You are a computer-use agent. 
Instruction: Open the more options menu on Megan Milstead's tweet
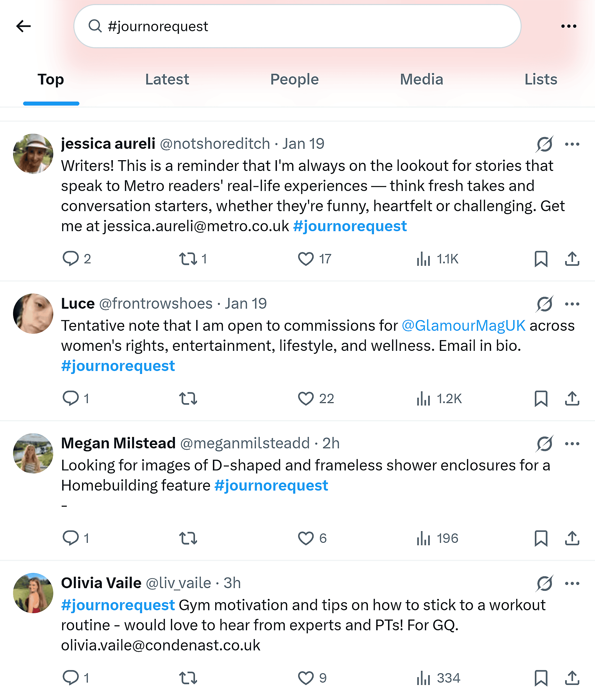(x=572, y=444)
